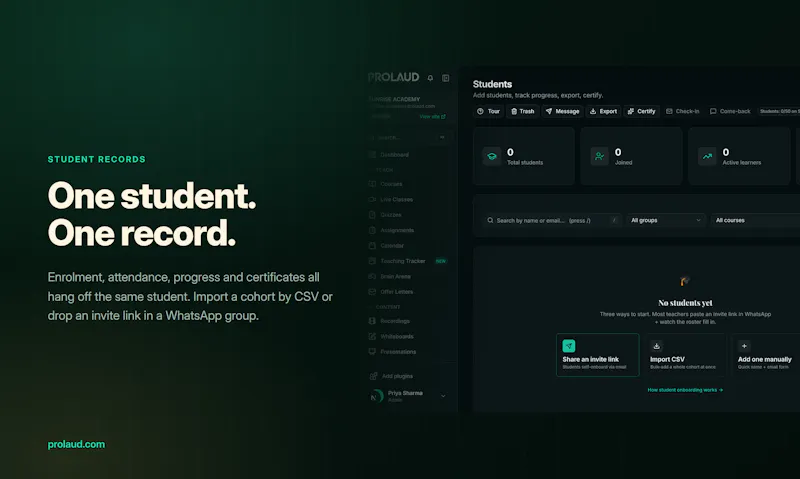Click the Total students graduation cap icon

pos(492,156)
